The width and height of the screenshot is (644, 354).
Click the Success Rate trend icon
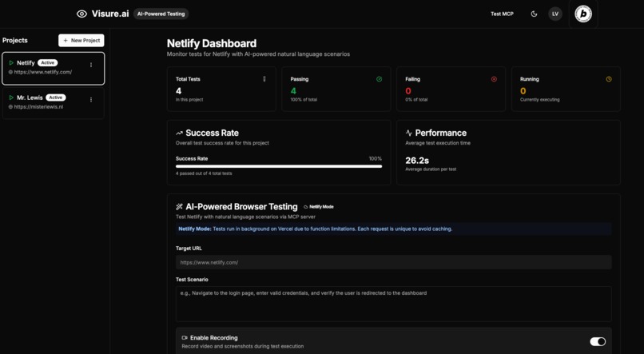179,133
